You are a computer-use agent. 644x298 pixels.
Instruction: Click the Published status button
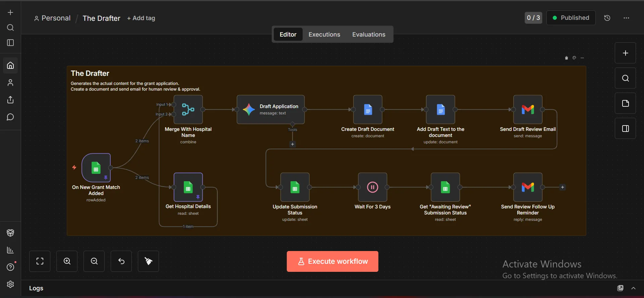571,18
